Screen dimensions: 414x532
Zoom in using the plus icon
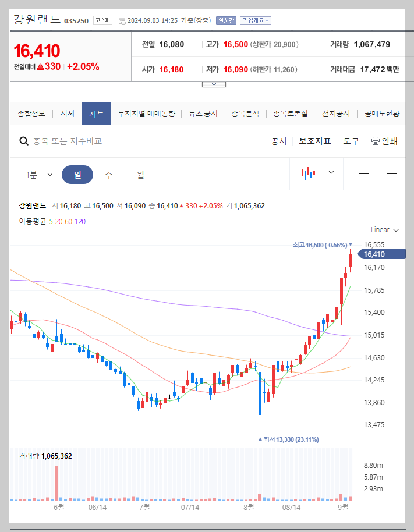(x=391, y=174)
